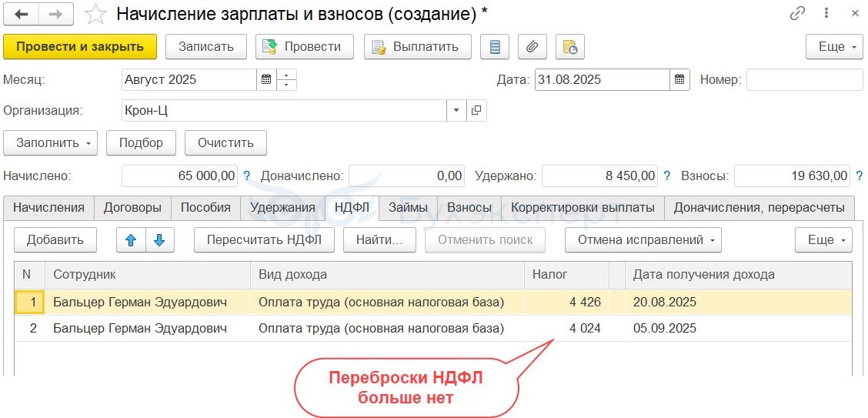868x418 pixels.
Task: Open the three-dot window menu
Action: pos(826,14)
